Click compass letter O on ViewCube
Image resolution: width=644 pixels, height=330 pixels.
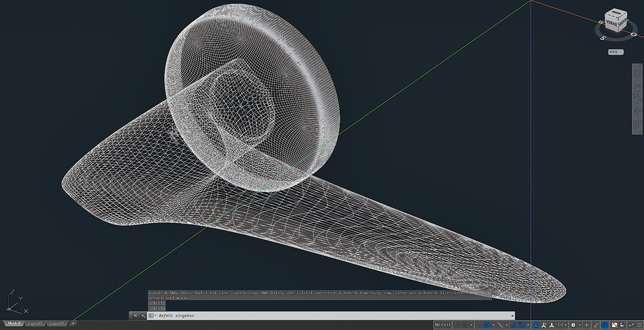pos(634,34)
